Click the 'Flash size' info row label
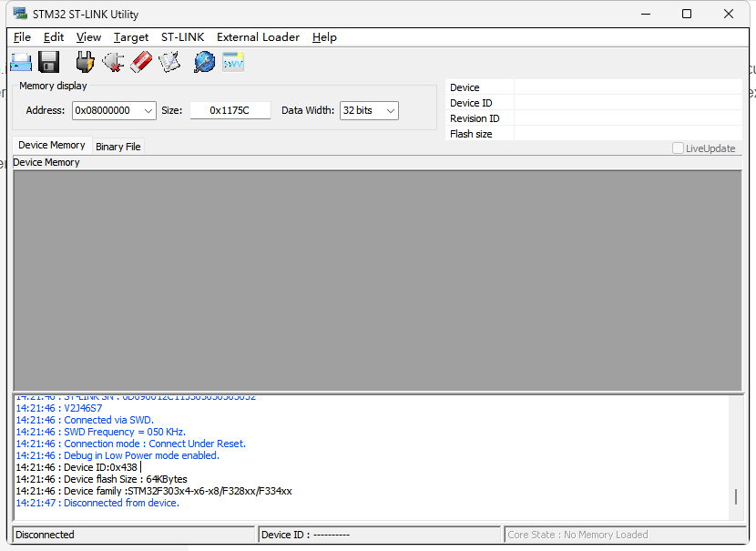Screen dimensions: 756x551 tap(471, 134)
